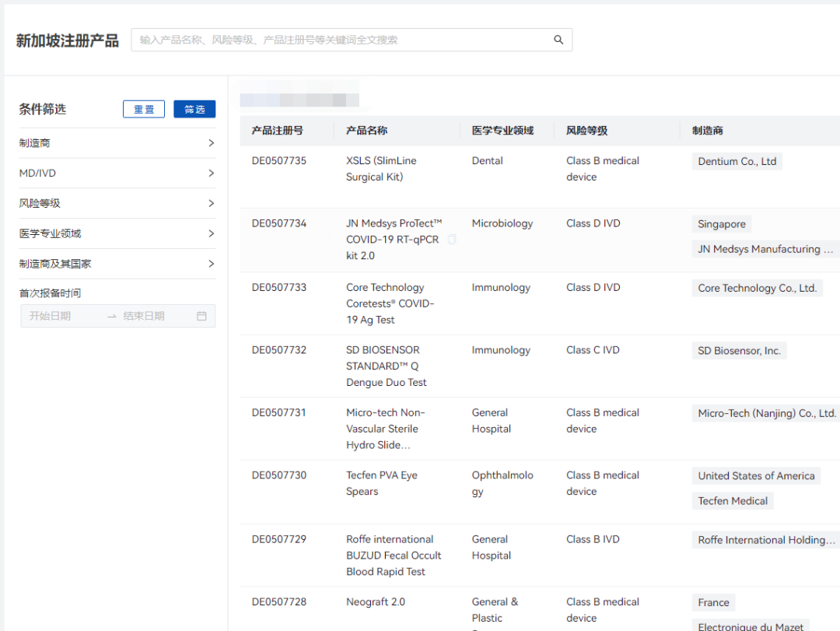Screen dimensions: 840x631
Task: Click Class C IVD risk level cell
Action: click(x=593, y=350)
